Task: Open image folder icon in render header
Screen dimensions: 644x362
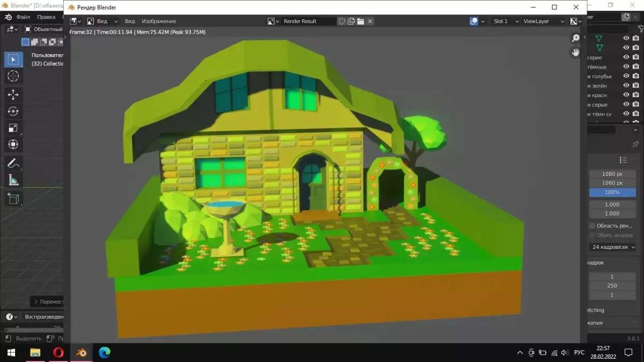Action: coord(361,21)
